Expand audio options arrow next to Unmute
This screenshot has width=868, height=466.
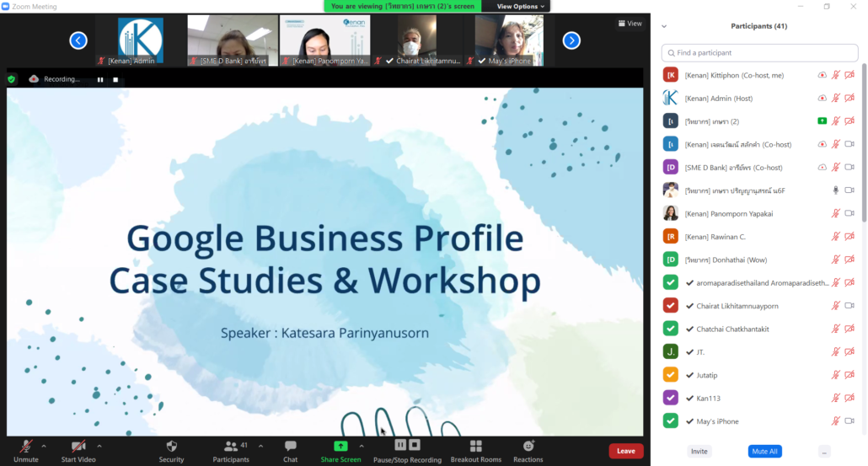[44, 446]
